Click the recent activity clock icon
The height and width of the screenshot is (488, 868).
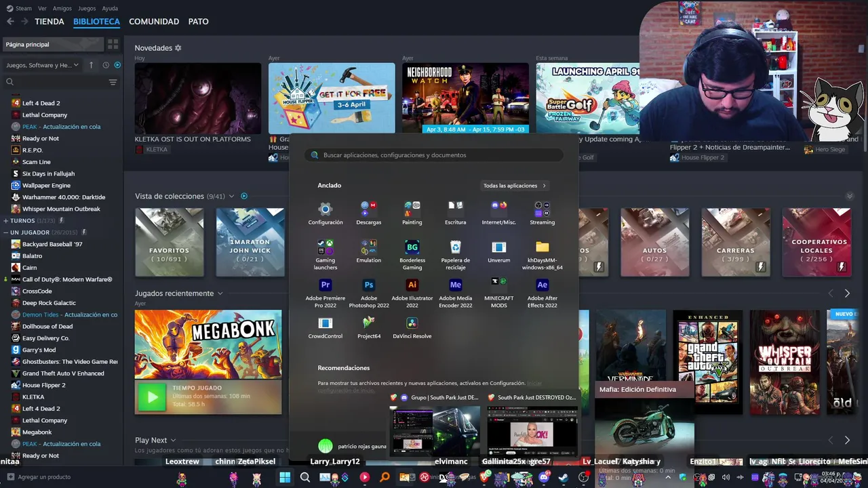(106, 65)
